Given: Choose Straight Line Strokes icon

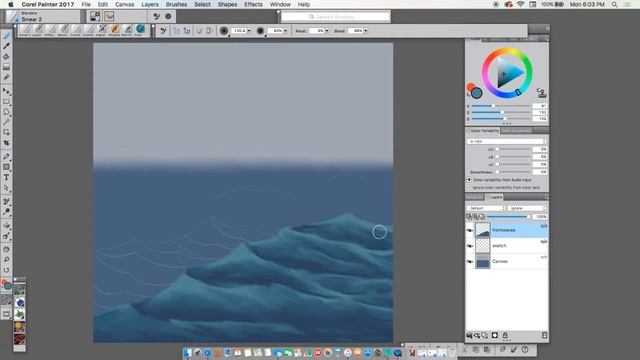Looking at the screenshot, I should (187, 31).
